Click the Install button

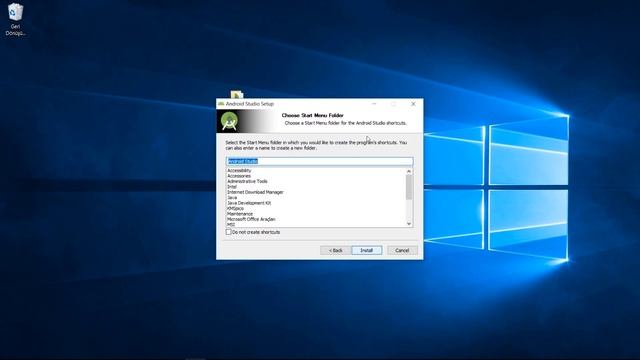pos(367,250)
